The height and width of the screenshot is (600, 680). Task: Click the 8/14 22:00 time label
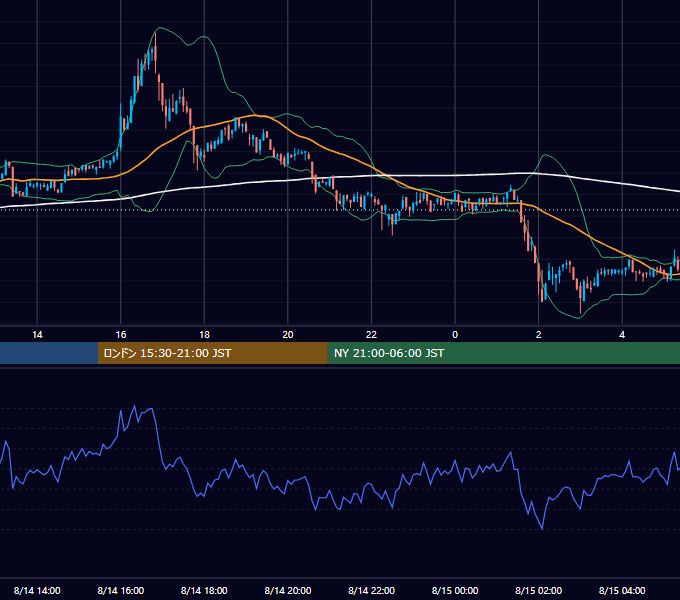click(371, 590)
